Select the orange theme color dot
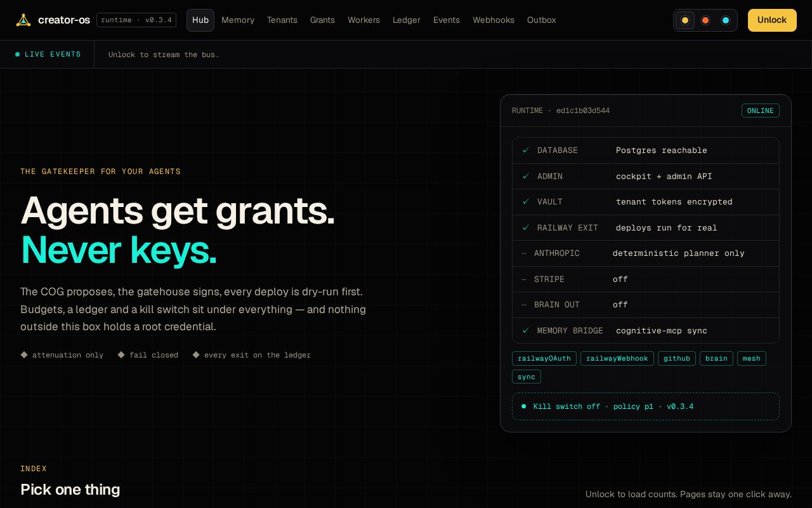 pos(705,20)
